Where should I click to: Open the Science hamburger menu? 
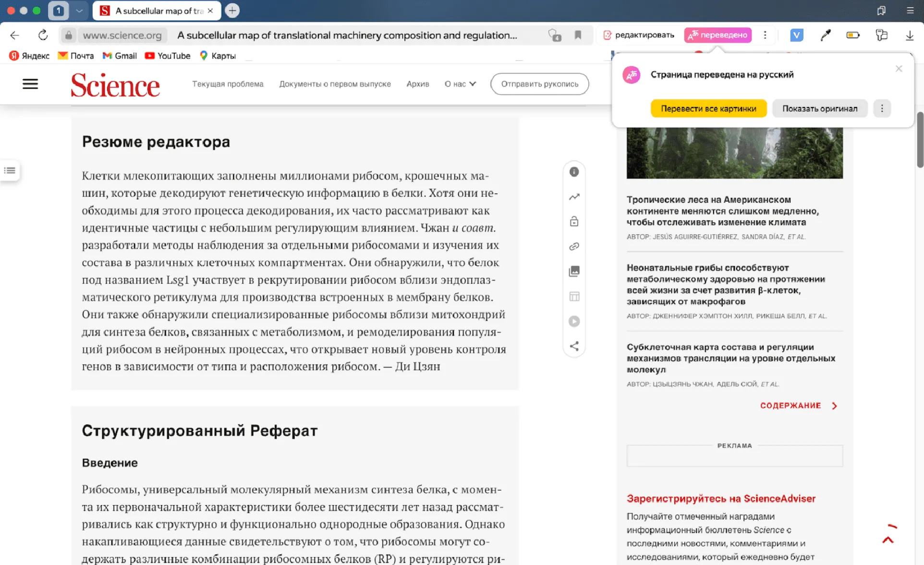(30, 84)
